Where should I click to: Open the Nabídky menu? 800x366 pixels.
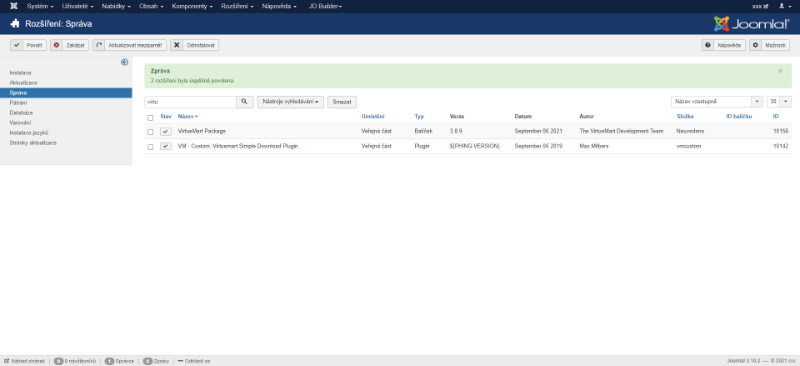point(116,6)
